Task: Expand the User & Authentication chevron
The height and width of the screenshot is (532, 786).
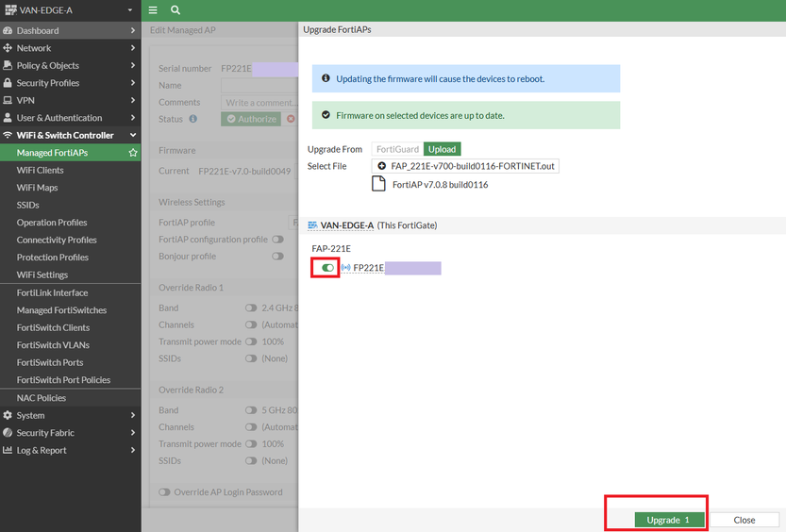Action: coord(133,118)
